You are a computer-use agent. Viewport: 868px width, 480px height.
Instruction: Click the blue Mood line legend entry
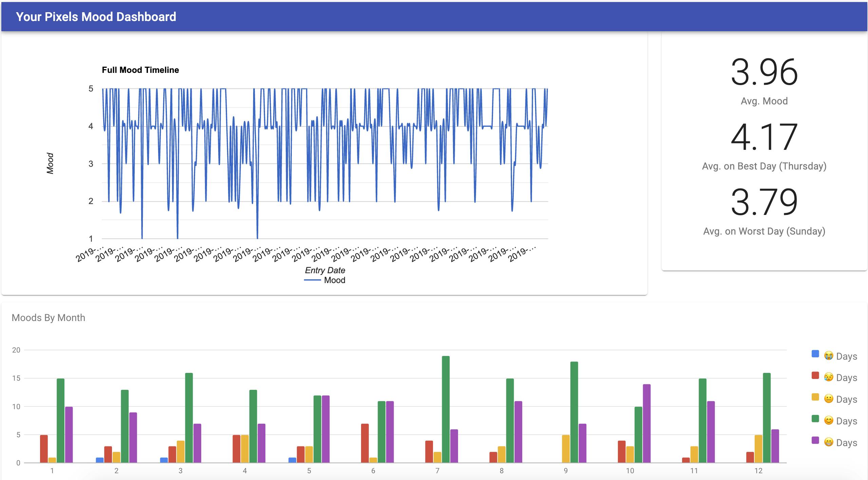pyautogui.click(x=324, y=280)
